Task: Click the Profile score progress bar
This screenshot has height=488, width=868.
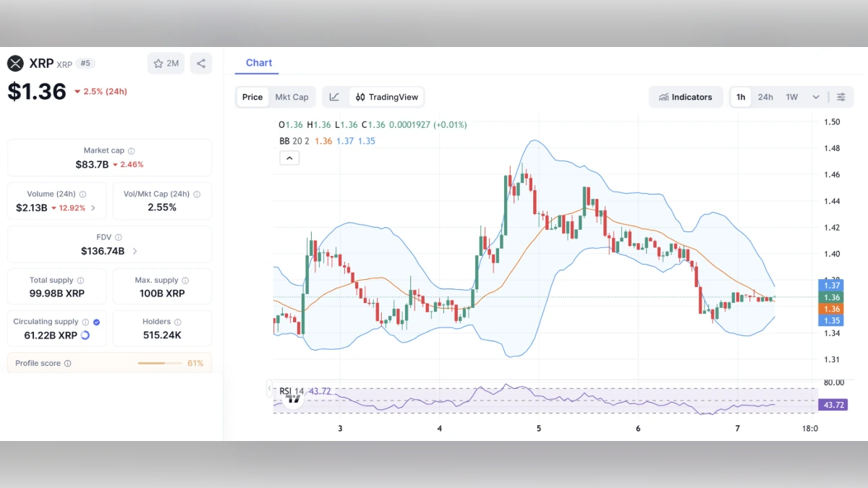Action: [159, 363]
